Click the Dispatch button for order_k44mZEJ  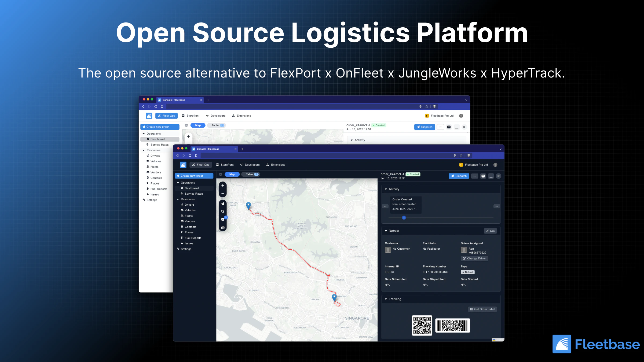tap(459, 176)
